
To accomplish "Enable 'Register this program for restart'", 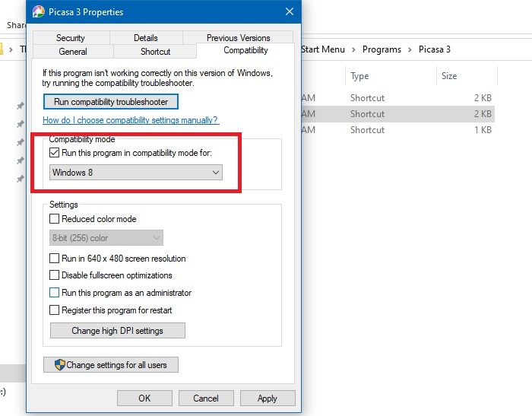I will pyautogui.click(x=54, y=310).
